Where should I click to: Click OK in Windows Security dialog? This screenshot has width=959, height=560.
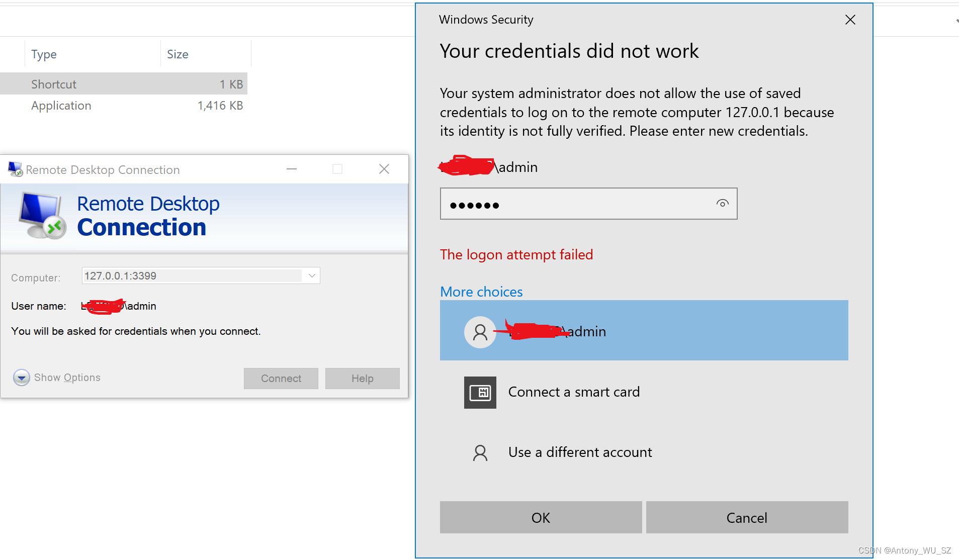541,517
